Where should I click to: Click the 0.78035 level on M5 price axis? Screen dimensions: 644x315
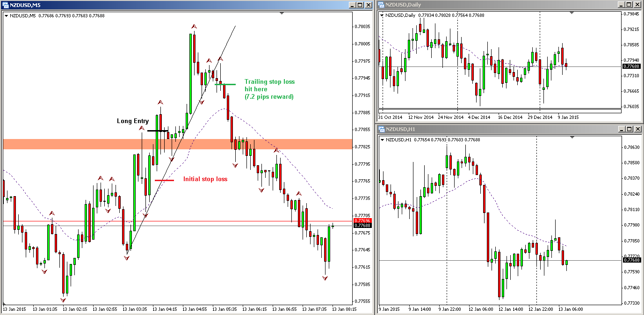pyautogui.click(x=362, y=26)
